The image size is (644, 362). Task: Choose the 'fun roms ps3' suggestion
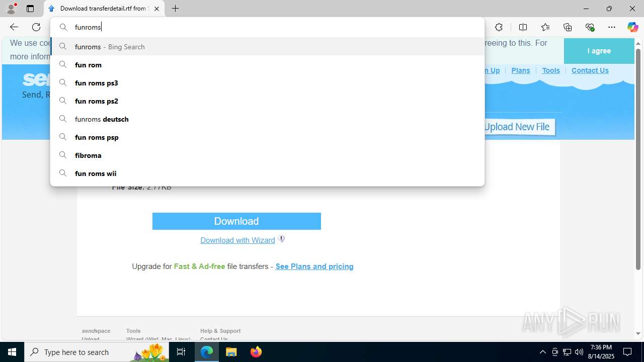tap(267, 83)
